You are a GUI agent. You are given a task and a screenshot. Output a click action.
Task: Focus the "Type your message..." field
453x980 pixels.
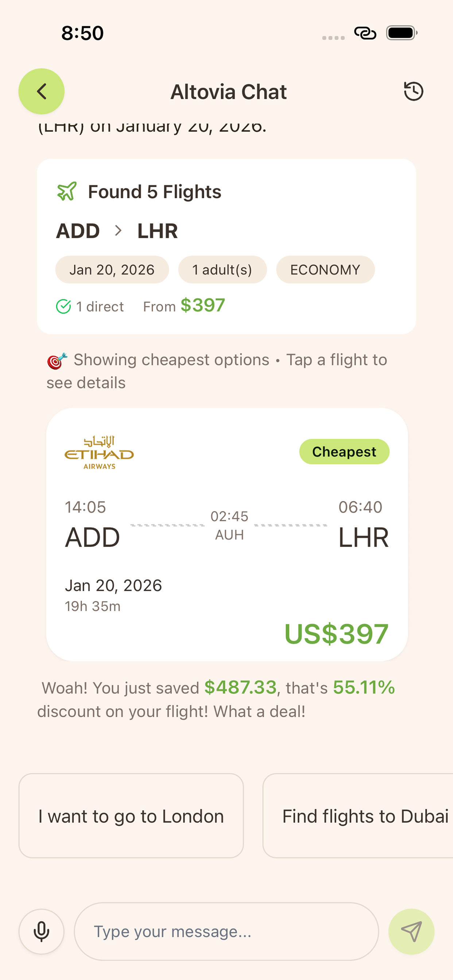click(226, 931)
